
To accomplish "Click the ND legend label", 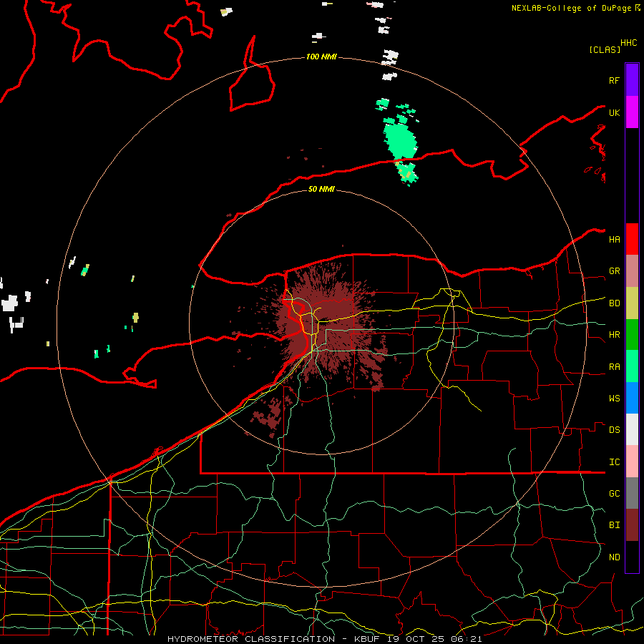I will (x=614, y=557).
